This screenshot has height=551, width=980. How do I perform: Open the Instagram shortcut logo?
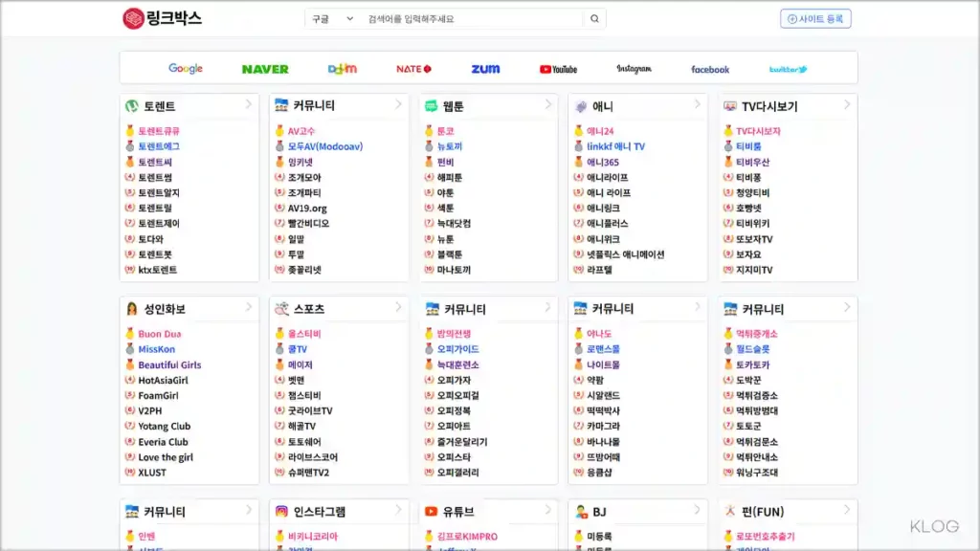point(634,69)
